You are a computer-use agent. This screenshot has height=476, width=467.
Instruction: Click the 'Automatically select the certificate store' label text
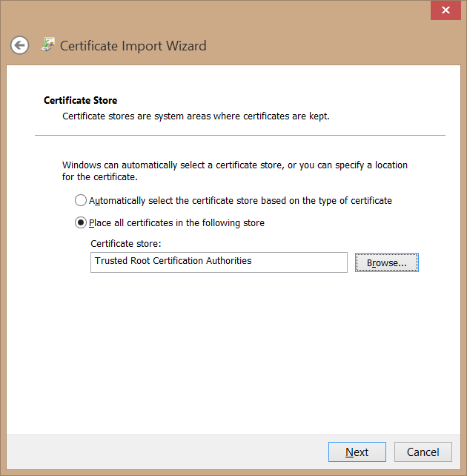click(240, 201)
